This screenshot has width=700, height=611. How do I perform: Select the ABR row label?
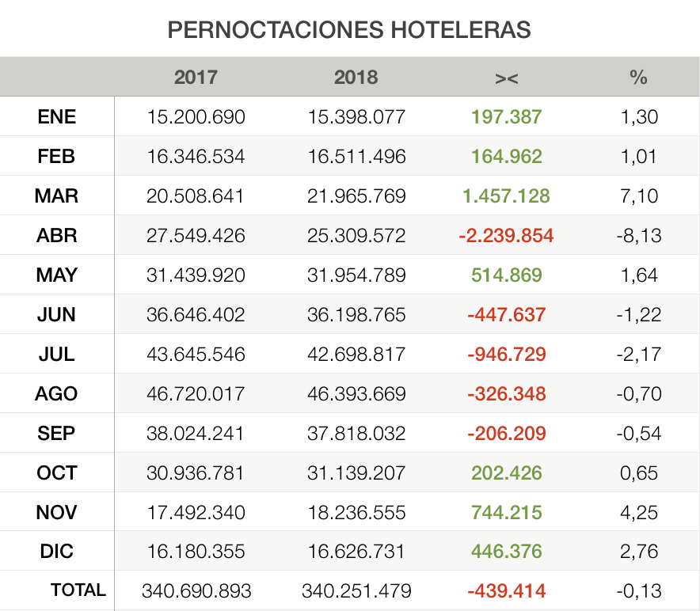click(57, 236)
